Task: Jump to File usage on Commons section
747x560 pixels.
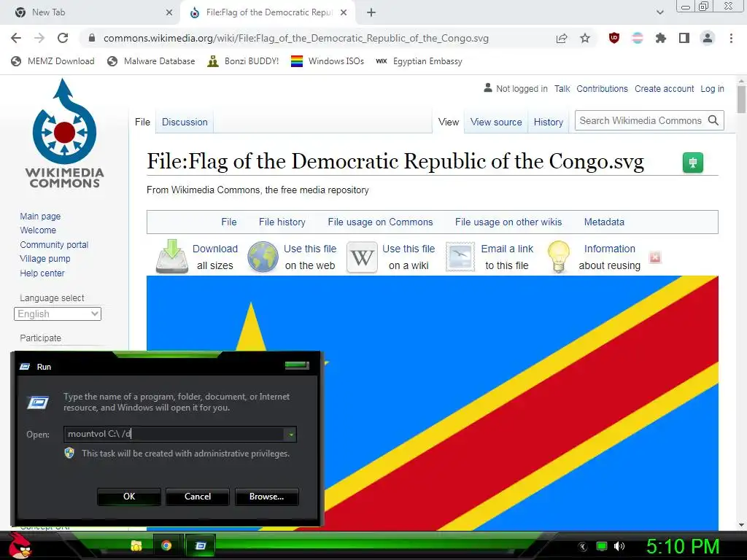Action: (380, 222)
